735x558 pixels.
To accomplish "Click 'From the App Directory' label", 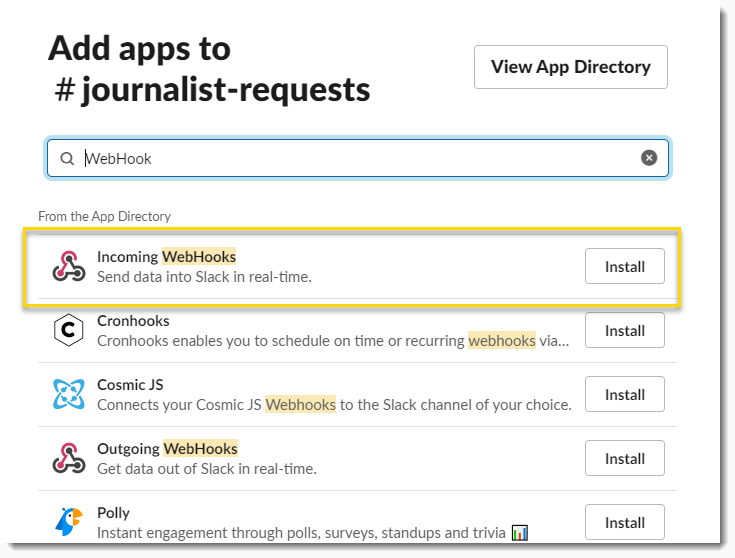I will 105,216.
